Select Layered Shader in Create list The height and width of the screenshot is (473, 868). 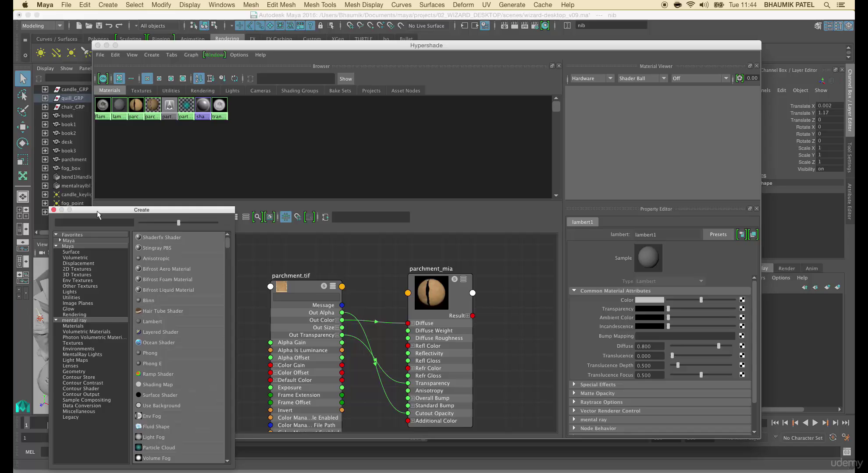click(160, 332)
